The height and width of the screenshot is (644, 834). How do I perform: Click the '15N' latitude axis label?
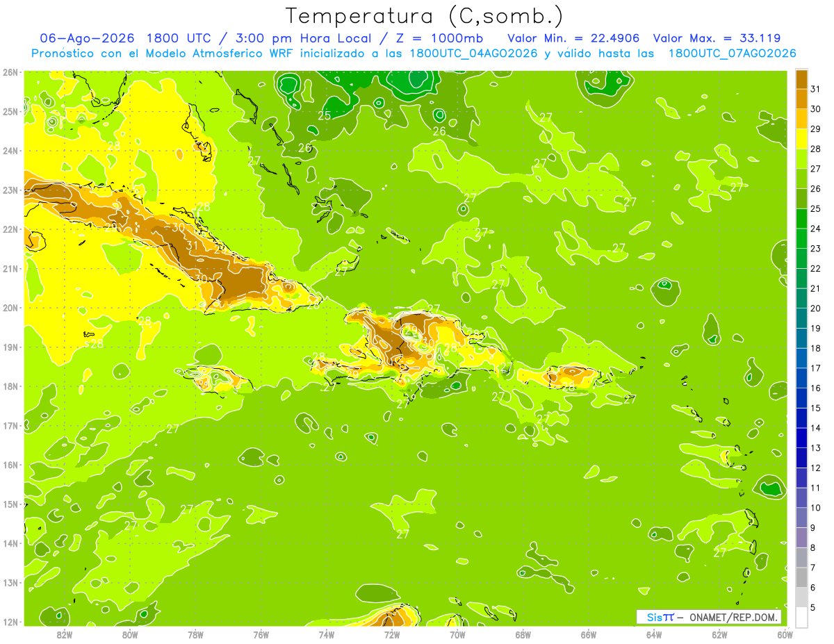click(10, 504)
